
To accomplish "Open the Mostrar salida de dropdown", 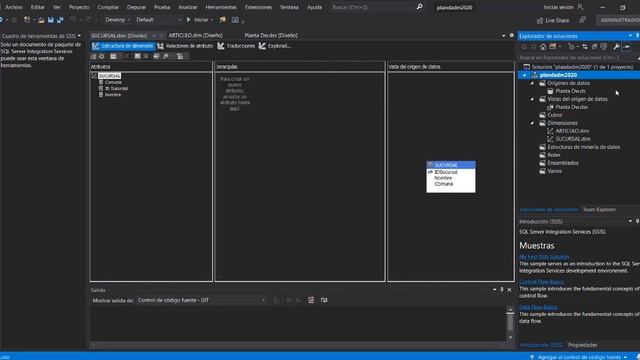I will [x=202, y=300].
